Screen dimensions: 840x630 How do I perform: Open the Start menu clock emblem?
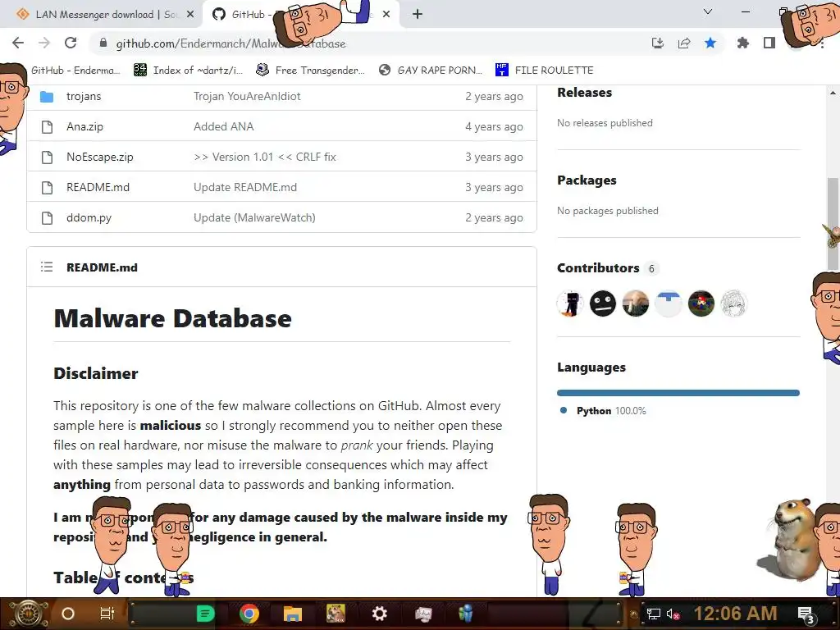pyautogui.click(x=27, y=614)
